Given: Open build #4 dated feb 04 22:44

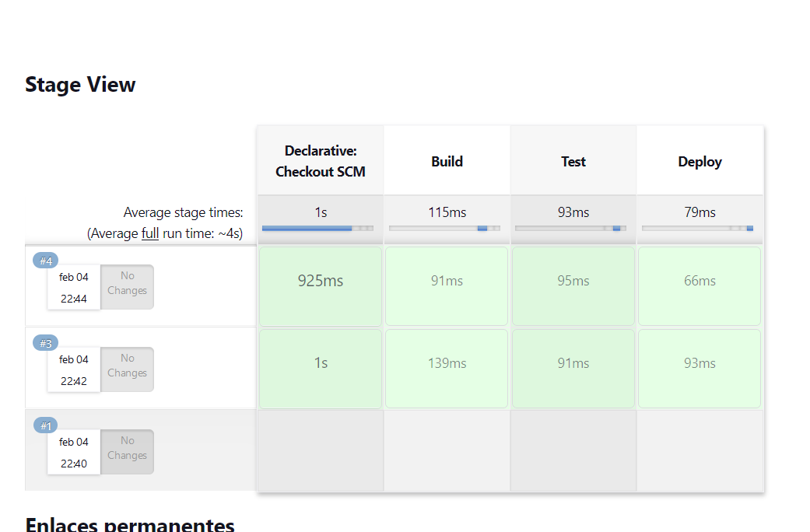Looking at the screenshot, I should coord(74,288).
